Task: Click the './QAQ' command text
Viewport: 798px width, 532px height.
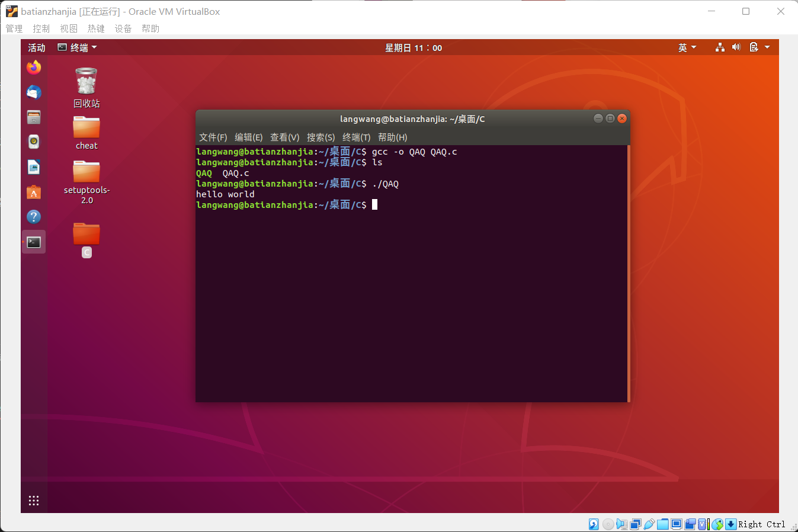Action: point(386,184)
